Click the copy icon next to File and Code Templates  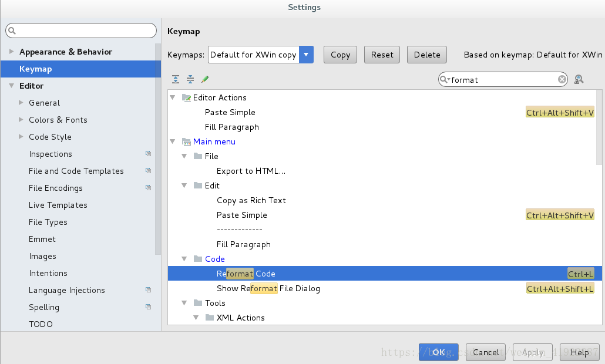click(148, 170)
